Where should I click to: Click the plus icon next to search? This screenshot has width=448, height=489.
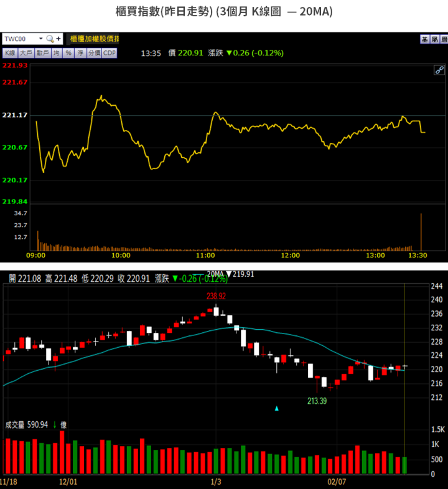[x=58, y=39]
